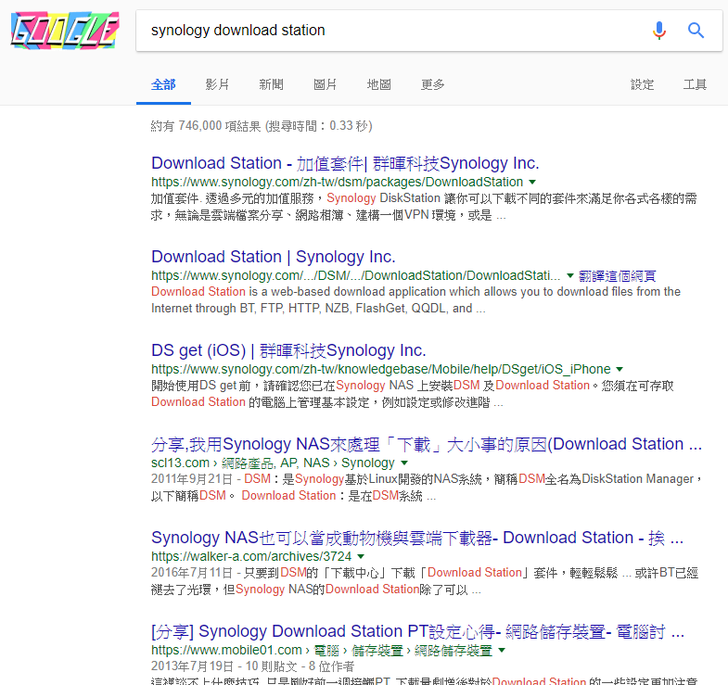Switch to the 圖片 images tab

pos(325,85)
